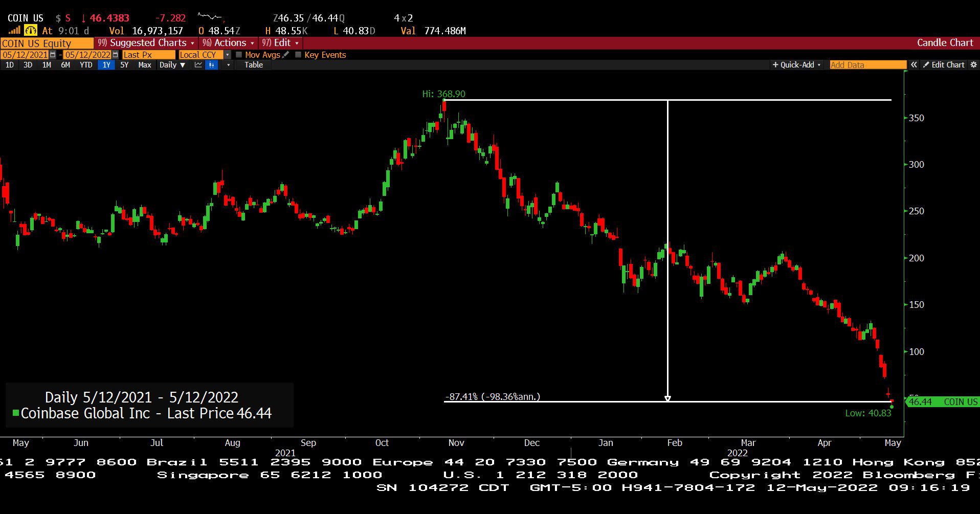Click the Val 774.486M value
The width and height of the screenshot is (980, 514).
[433, 31]
